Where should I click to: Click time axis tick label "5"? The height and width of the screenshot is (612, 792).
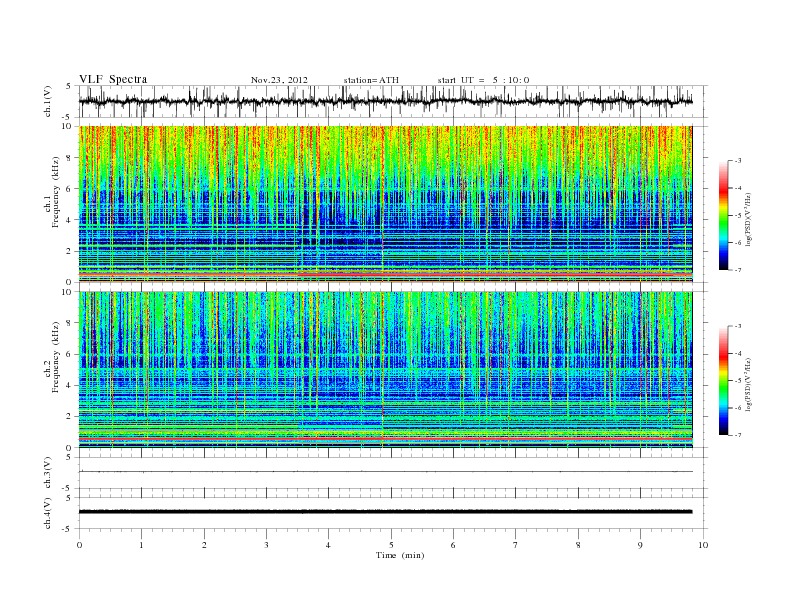[x=391, y=545]
